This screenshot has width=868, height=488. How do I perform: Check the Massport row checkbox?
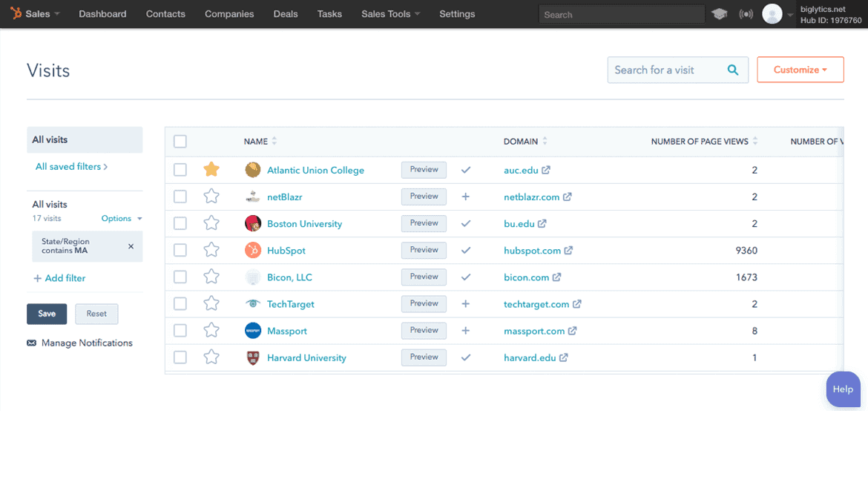(180, 330)
